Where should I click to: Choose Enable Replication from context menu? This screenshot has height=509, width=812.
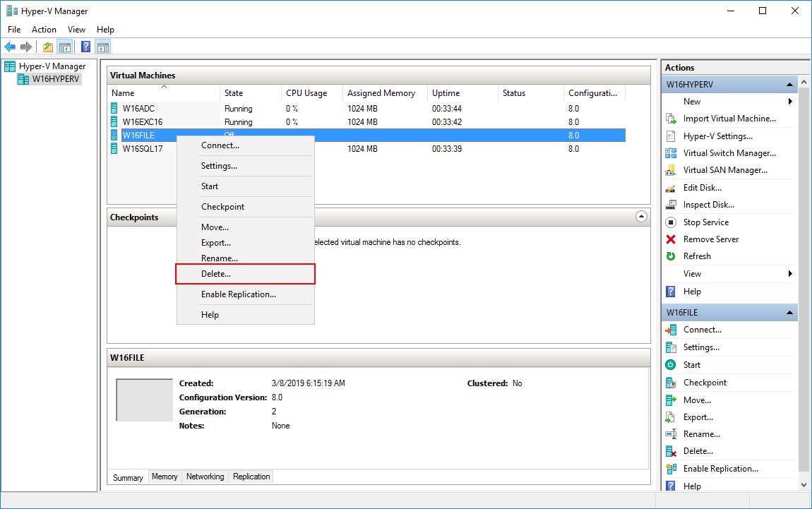tap(246, 294)
